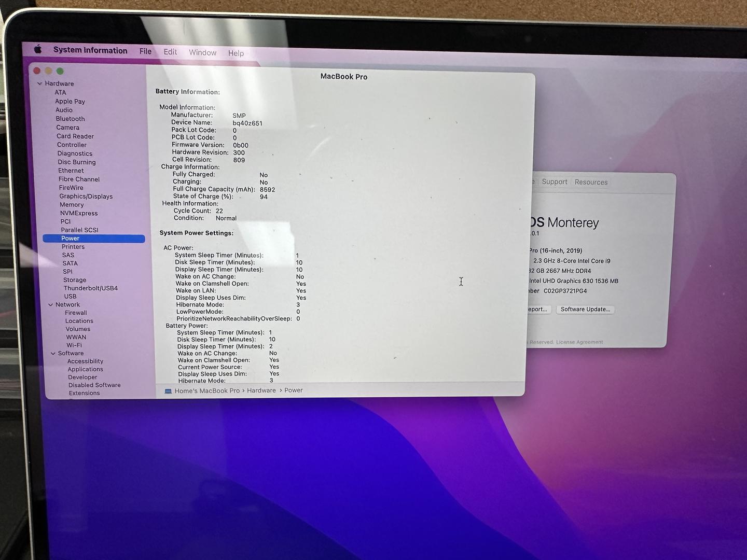Select Controller in the sidebar
This screenshot has width=747, height=560.
point(72,145)
